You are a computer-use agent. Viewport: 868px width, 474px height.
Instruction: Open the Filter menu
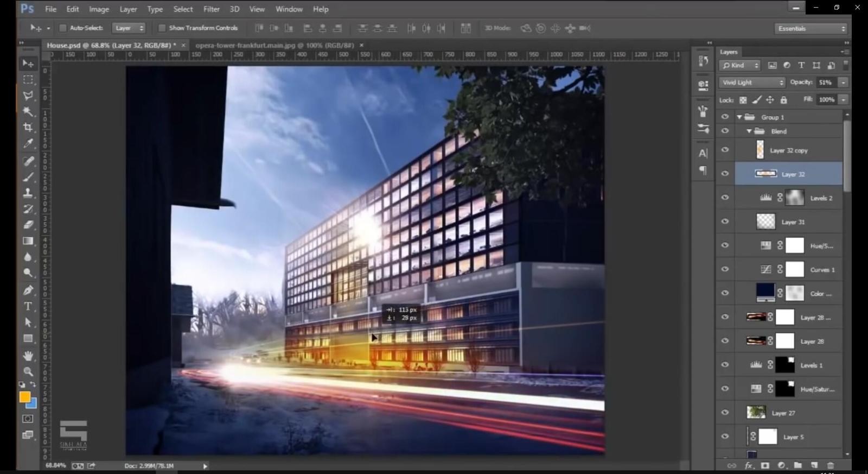coord(211,9)
